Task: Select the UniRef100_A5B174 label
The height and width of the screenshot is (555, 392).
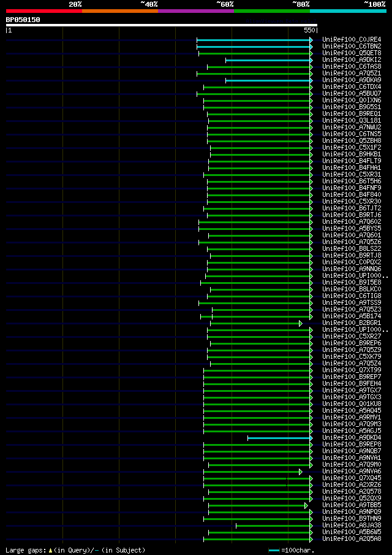Action: [x=352, y=316]
